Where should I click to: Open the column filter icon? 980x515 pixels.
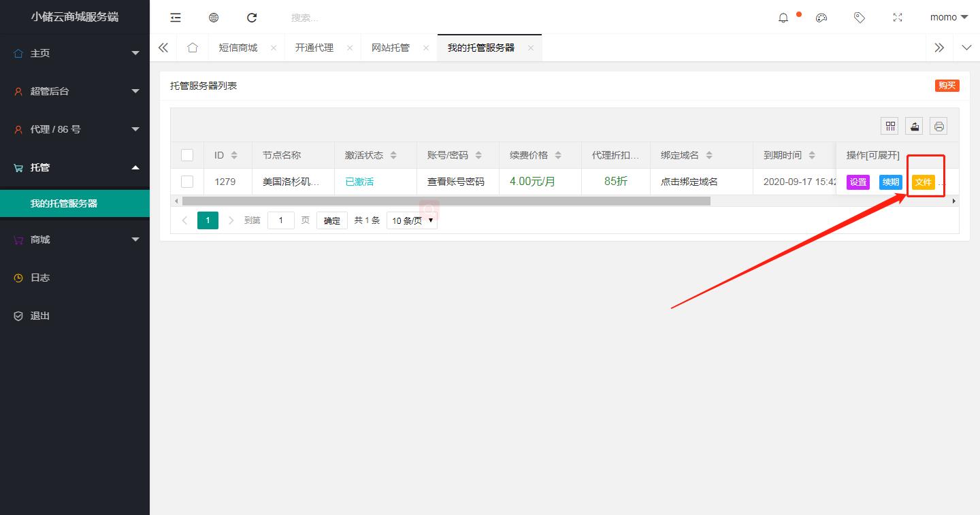click(x=889, y=126)
